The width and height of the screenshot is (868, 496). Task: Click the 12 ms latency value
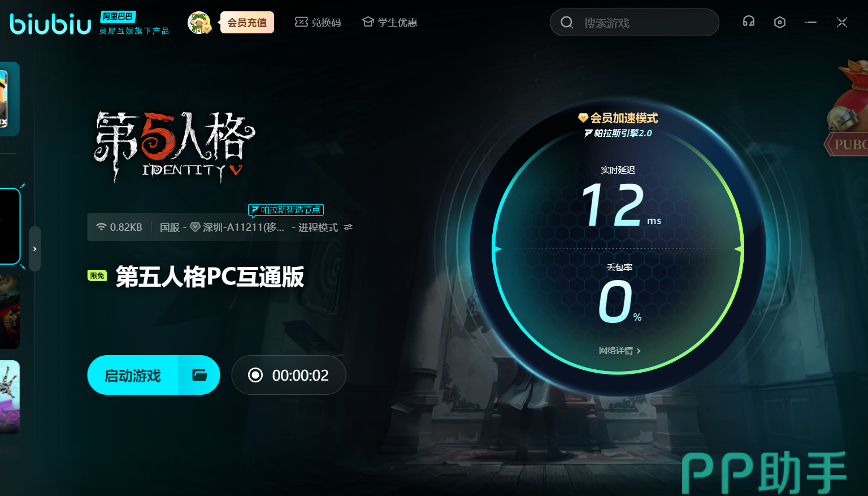(x=620, y=205)
